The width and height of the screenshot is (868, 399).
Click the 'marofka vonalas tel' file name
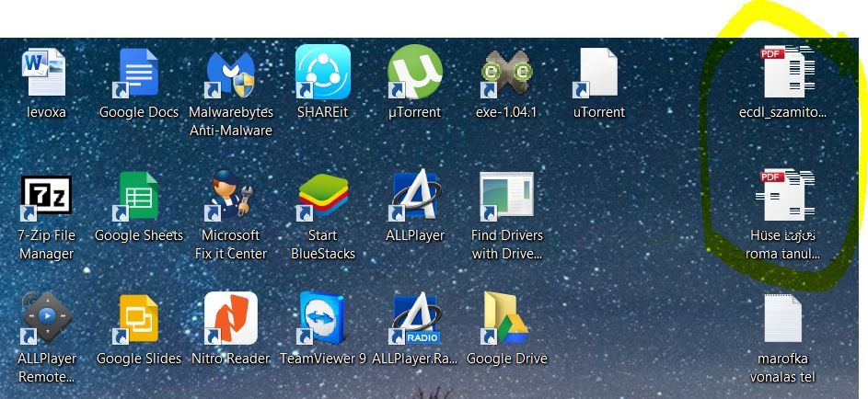coord(782,368)
